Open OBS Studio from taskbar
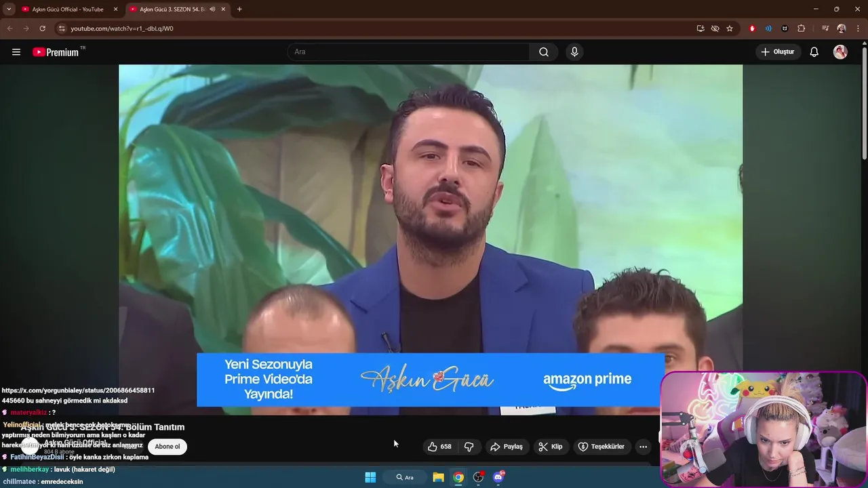Image resolution: width=868 pixels, height=488 pixels. coord(478,477)
